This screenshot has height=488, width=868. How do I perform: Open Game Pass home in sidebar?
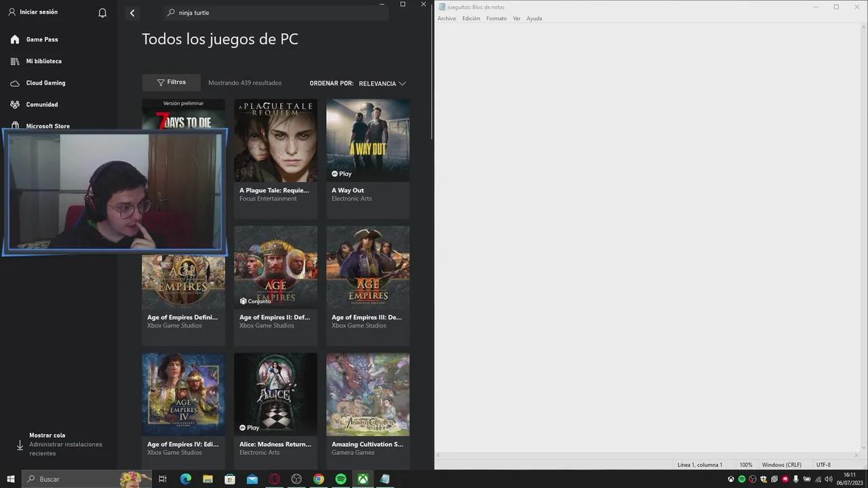tap(41, 39)
